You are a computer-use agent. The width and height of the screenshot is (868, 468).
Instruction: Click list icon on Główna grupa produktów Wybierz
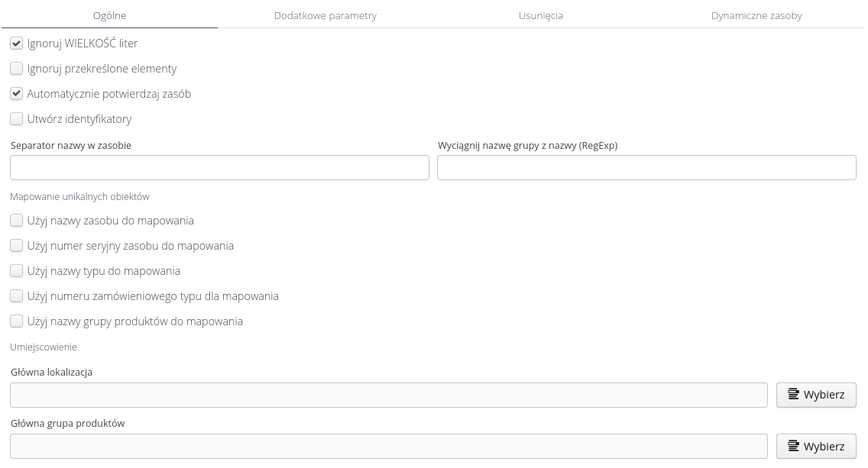point(794,446)
